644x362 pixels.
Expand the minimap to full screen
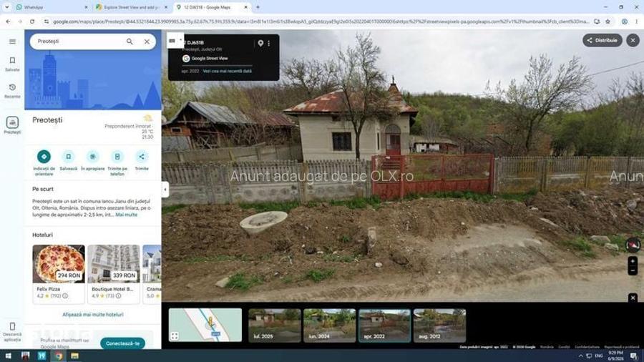coord(175,336)
